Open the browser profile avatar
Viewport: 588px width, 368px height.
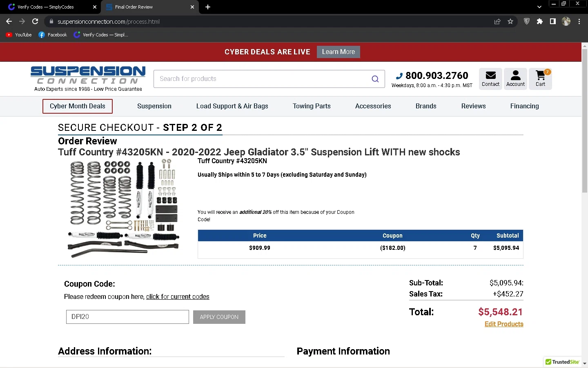[566, 22]
